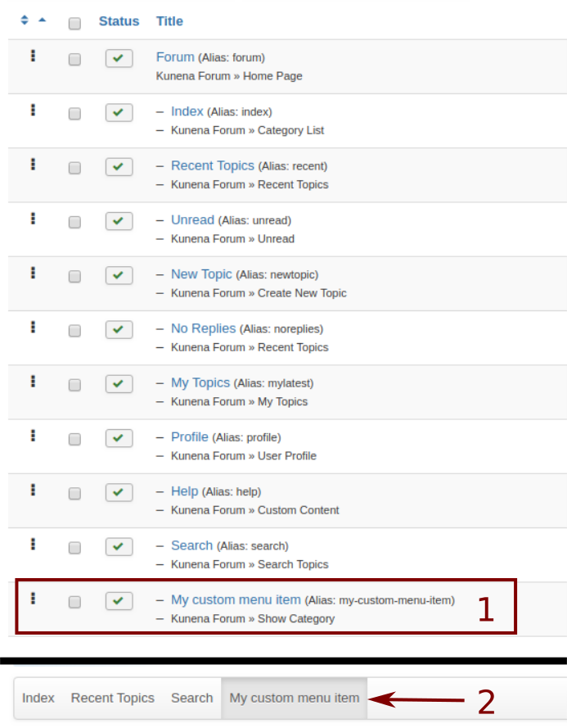
Task: Click status icon for the Search menu item
Action: [119, 547]
